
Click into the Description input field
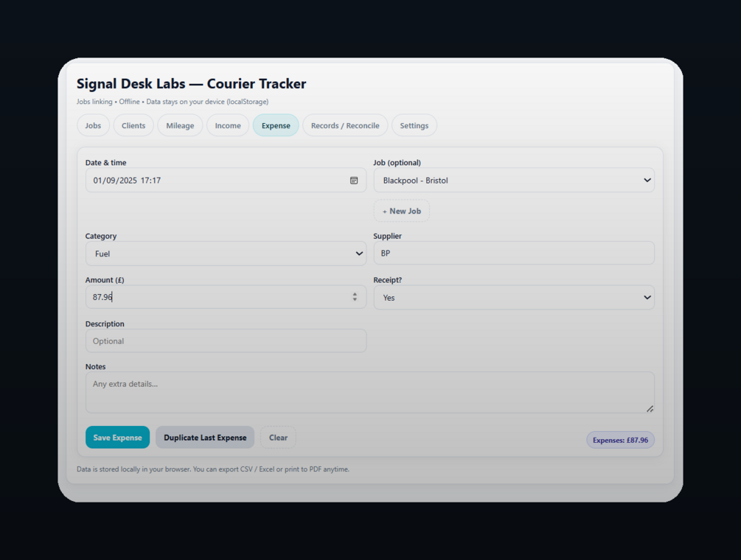tap(226, 341)
